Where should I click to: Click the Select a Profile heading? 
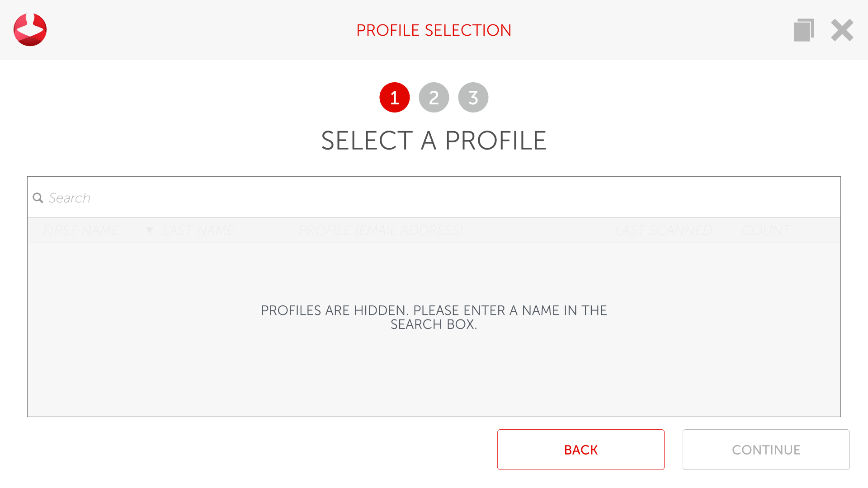[434, 141]
